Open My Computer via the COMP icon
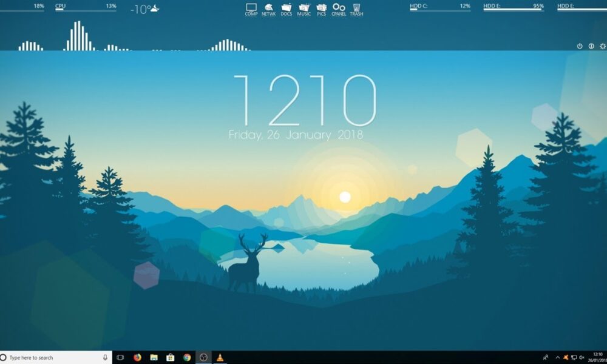 pyautogui.click(x=251, y=7)
